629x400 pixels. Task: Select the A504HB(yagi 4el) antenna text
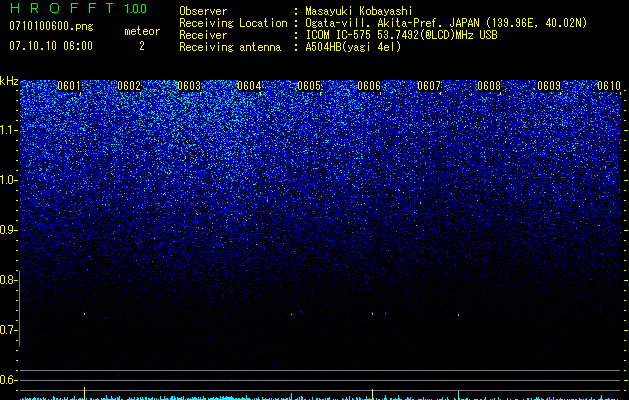coord(353,47)
